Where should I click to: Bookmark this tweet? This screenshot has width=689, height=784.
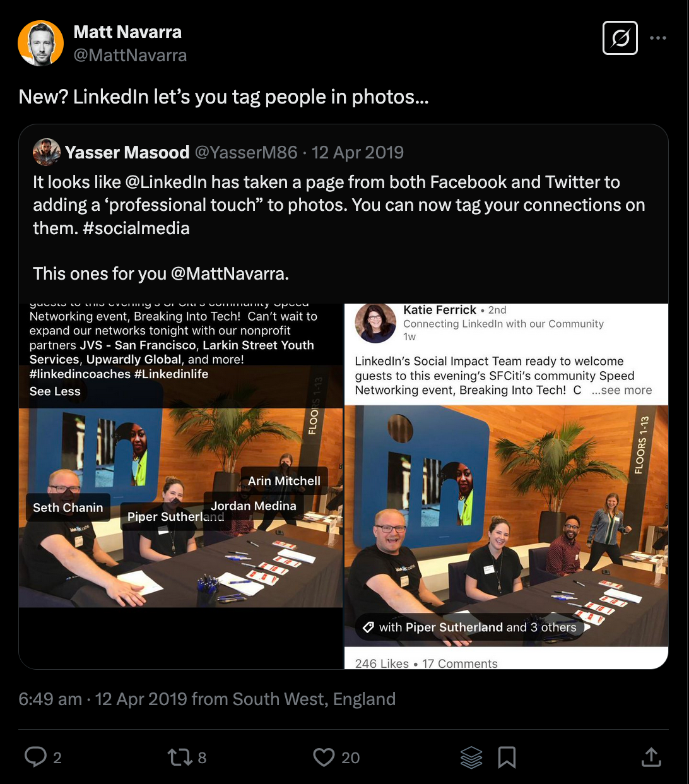pos(507,757)
